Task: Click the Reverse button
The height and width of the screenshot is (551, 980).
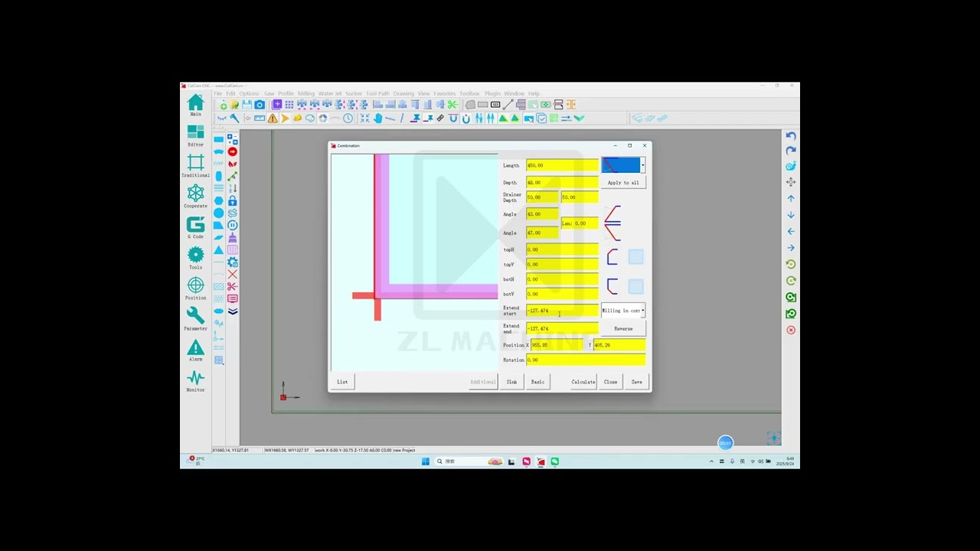Action: click(x=623, y=329)
